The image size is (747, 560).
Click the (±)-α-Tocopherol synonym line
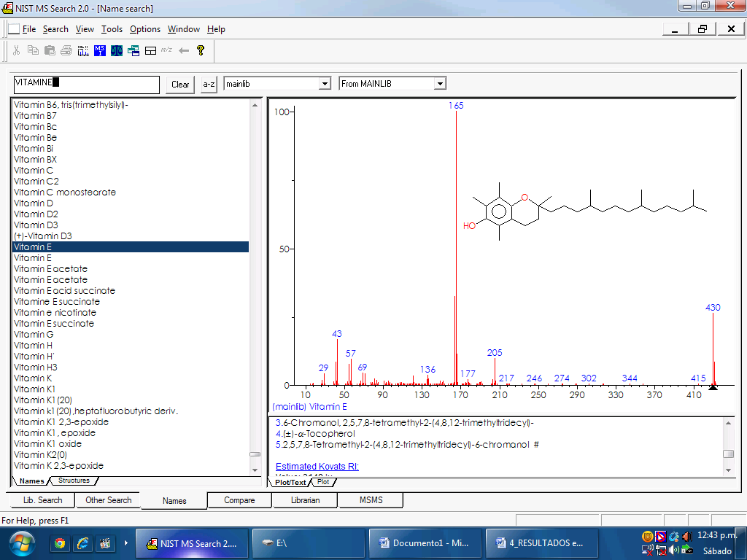[315, 434]
